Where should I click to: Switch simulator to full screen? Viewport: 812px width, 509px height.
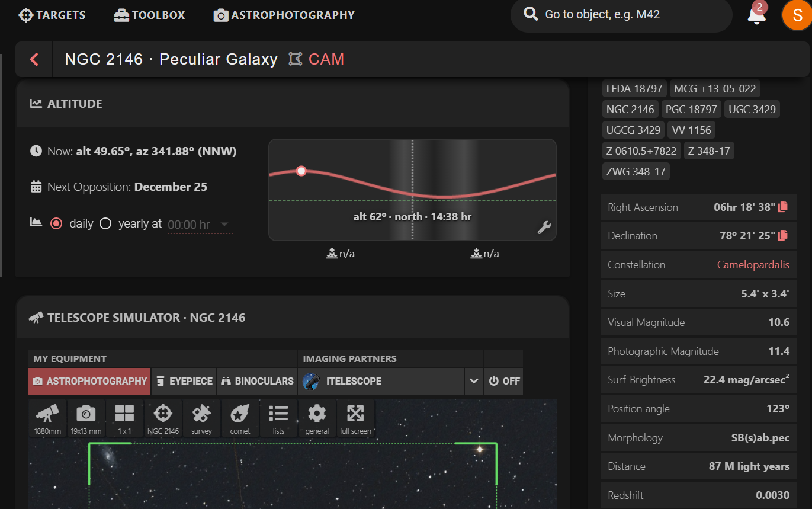[355, 418]
